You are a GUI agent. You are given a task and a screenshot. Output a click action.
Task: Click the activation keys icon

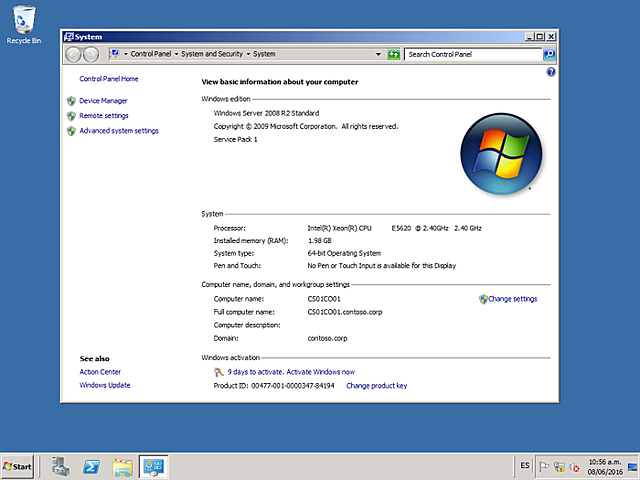click(x=219, y=372)
